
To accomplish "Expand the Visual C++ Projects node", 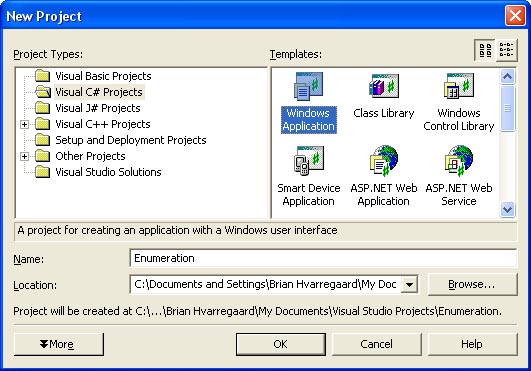I will point(24,124).
